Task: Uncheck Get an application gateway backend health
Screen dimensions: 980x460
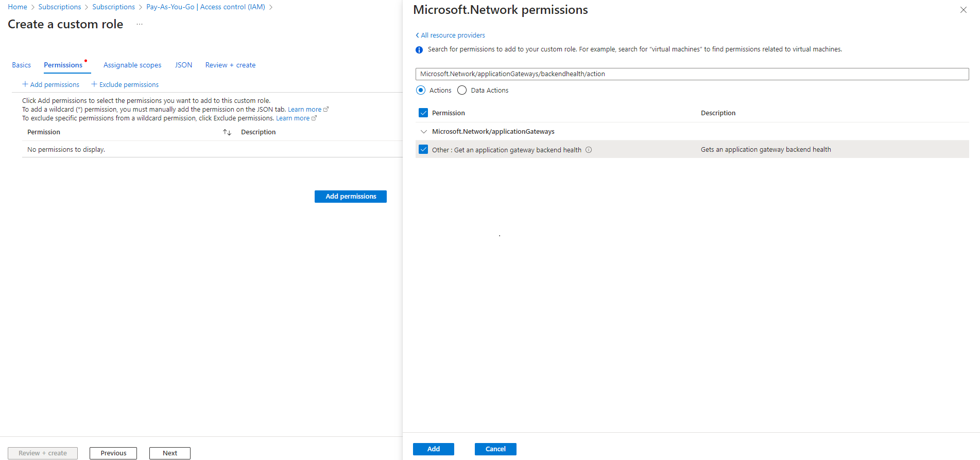Action: click(423, 149)
